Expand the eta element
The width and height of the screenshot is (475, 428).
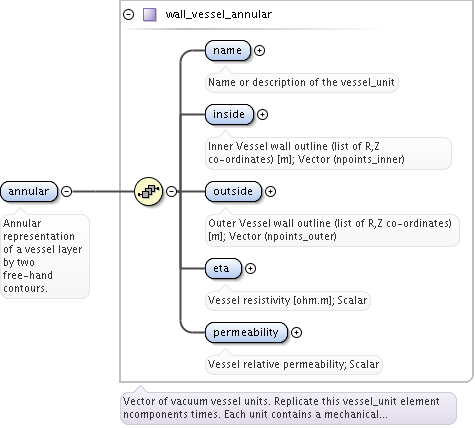click(250, 268)
